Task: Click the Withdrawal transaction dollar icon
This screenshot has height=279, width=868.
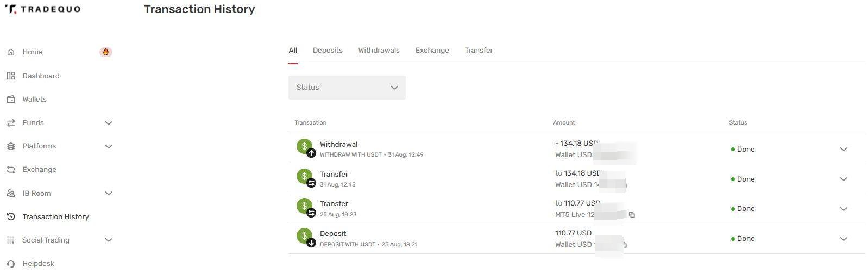Action: coord(306,147)
